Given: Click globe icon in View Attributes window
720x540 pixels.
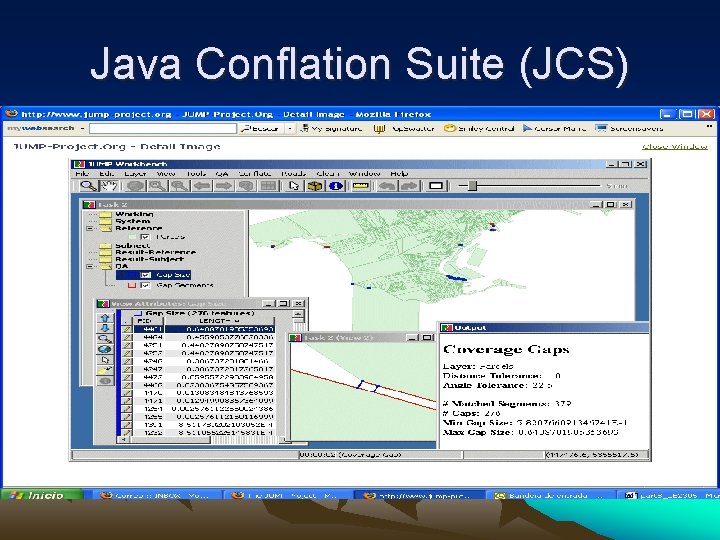Looking at the screenshot, I should point(105,349).
